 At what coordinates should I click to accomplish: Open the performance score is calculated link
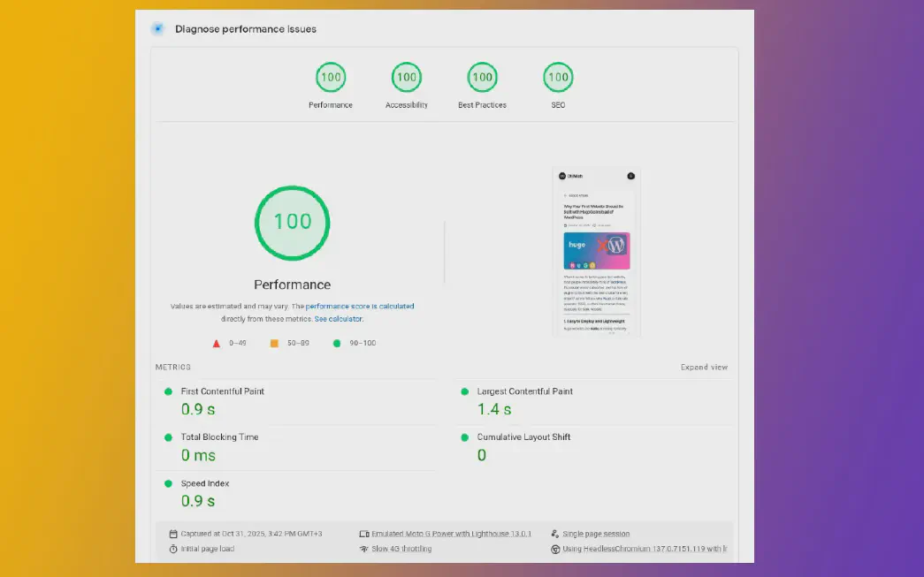pos(359,306)
